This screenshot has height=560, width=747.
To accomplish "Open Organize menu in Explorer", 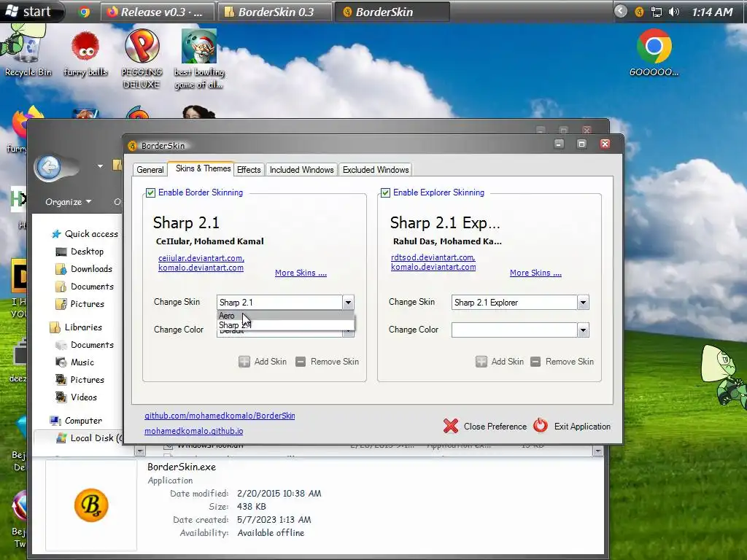I will click(x=68, y=202).
